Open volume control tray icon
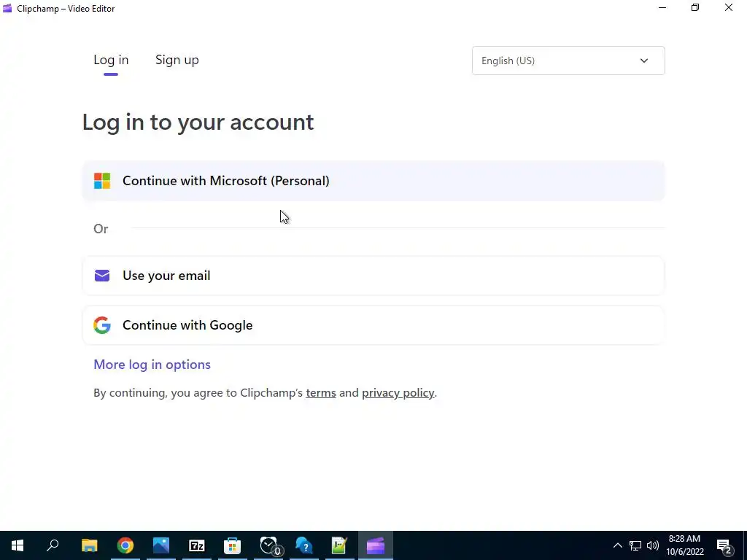 click(x=653, y=545)
